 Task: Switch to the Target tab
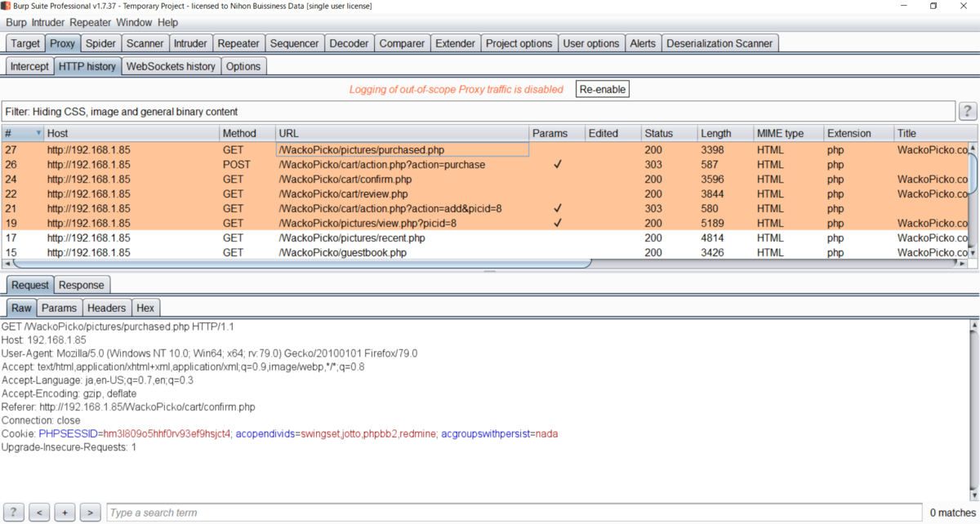tap(25, 43)
